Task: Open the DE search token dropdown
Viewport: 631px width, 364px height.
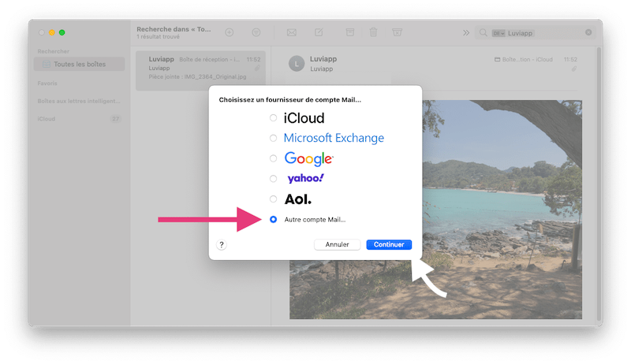Action: click(498, 33)
